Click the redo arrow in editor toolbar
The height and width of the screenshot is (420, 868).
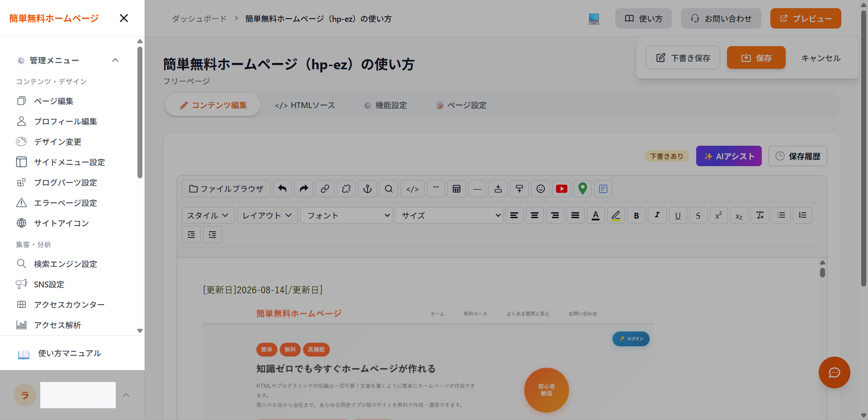304,189
